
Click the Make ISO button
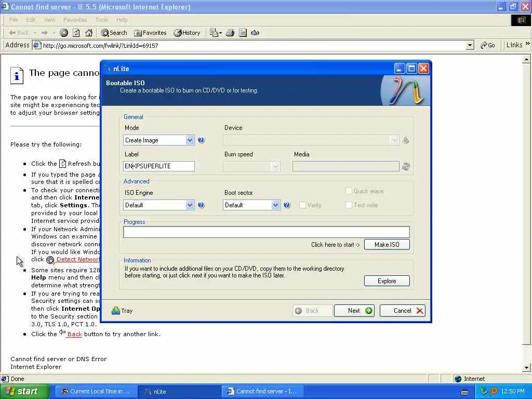[387, 245]
